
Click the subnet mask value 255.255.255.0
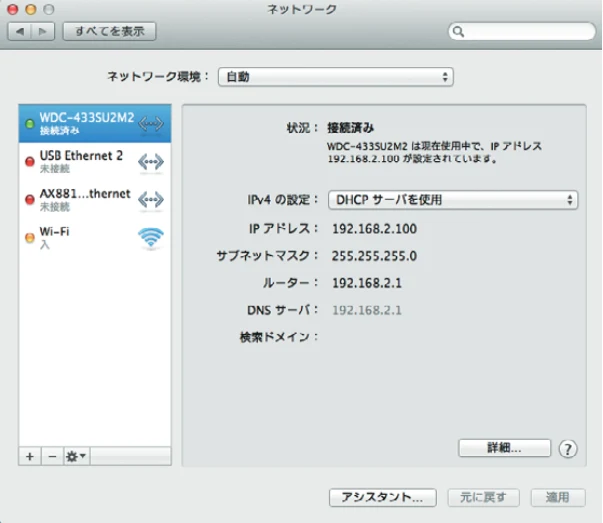click(374, 256)
